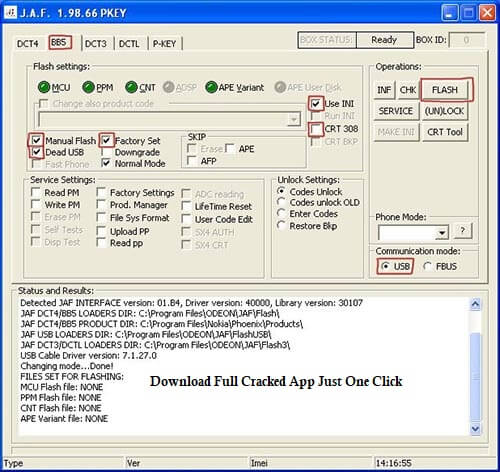This screenshot has height=472, width=500.
Task: Click 'Changing mode...Done!' log line
Action: [67, 366]
